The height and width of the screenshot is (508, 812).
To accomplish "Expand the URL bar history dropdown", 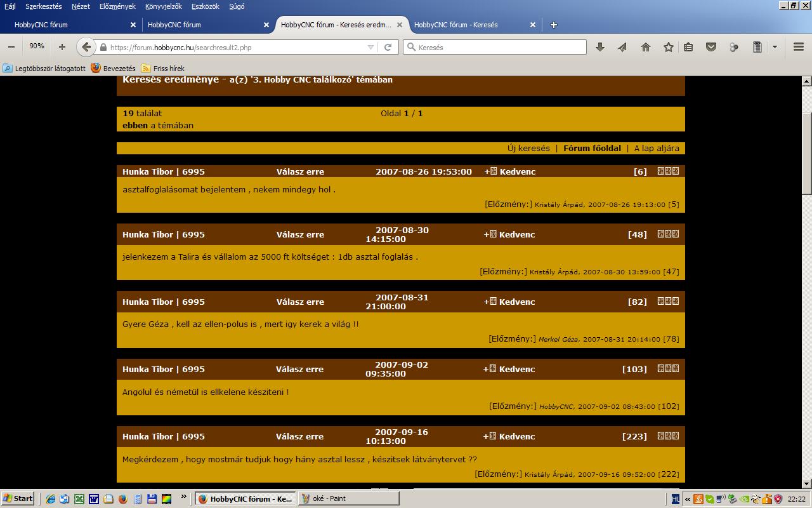I will pyautogui.click(x=371, y=47).
